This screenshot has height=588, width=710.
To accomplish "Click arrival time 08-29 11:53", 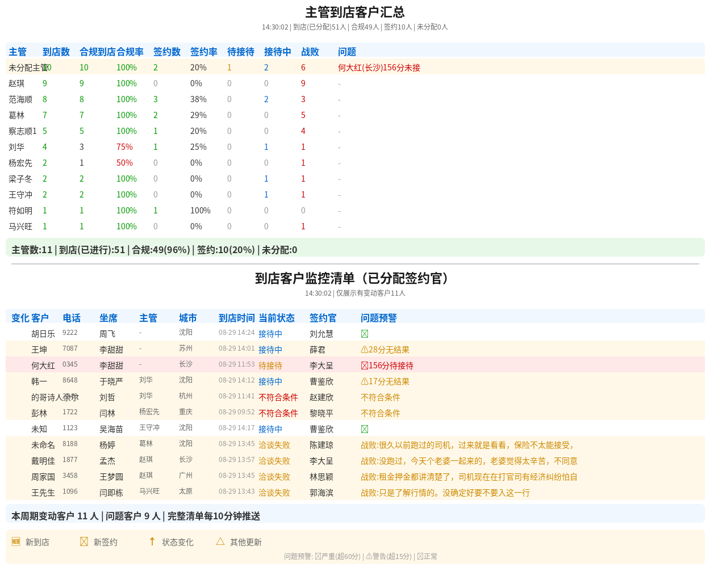I will 237,364.
